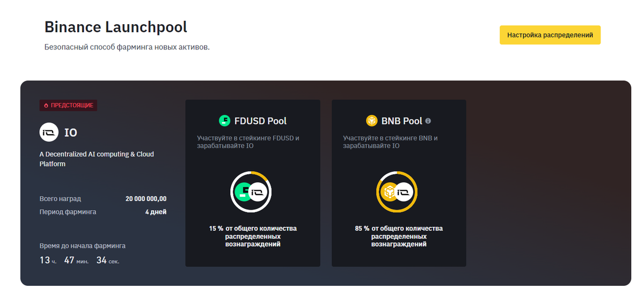Image resolution: width=644 pixels, height=296 pixels.
Task: Click the Decentralized AI computing description
Action: pos(97,159)
